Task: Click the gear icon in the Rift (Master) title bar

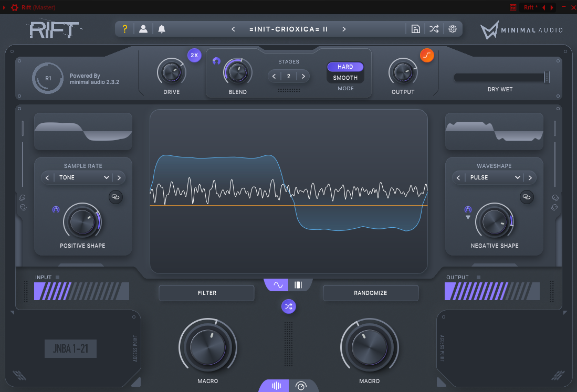Action: pos(14,7)
